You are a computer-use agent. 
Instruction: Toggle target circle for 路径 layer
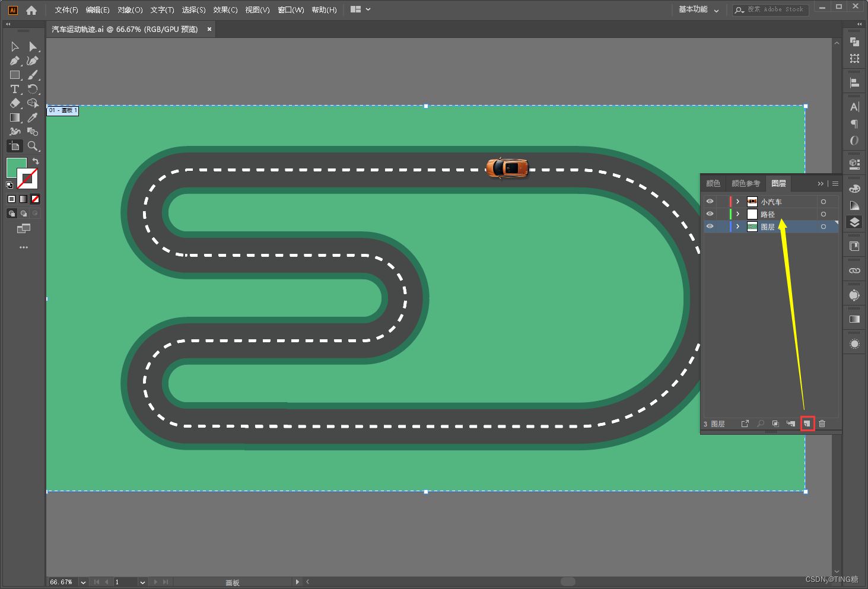[x=824, y=214]
